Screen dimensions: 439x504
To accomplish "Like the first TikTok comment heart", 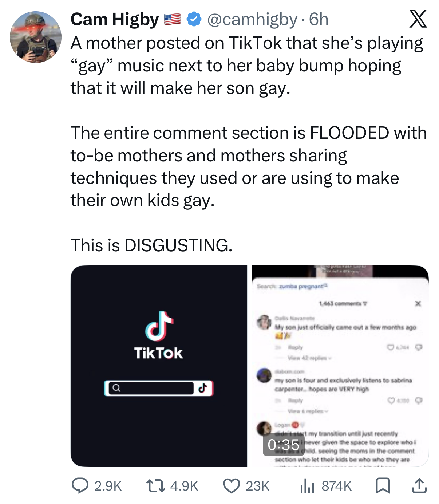I will 391,347.
